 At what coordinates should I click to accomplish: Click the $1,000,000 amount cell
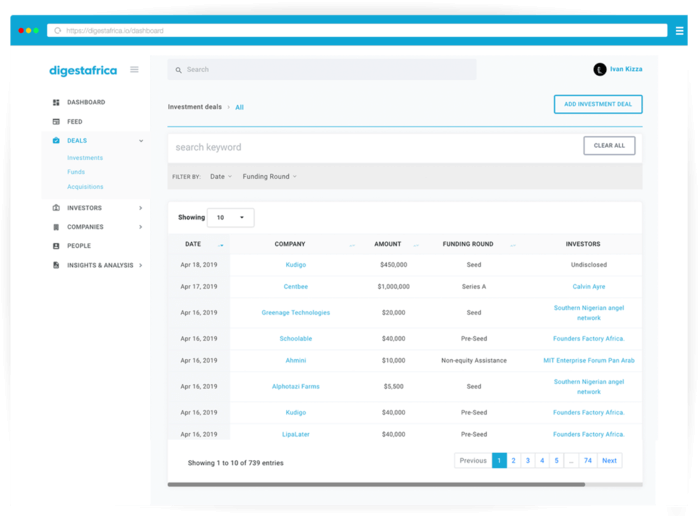[x=393, y=287]
